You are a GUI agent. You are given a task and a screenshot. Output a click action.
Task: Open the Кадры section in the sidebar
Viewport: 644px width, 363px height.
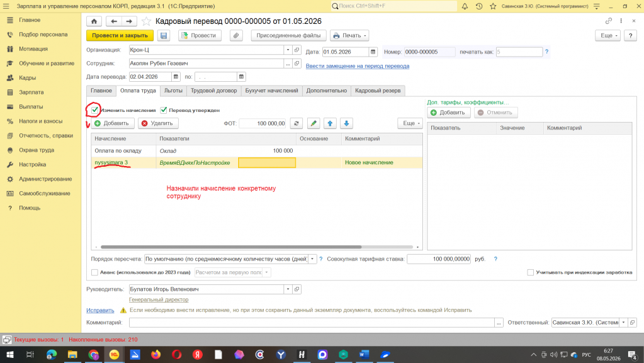[27, 77]
